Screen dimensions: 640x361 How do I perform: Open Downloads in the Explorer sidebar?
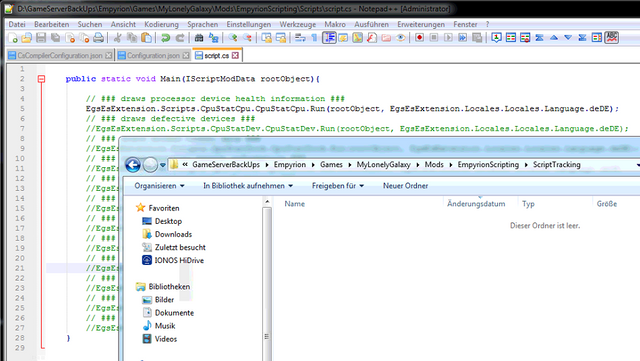173,234
